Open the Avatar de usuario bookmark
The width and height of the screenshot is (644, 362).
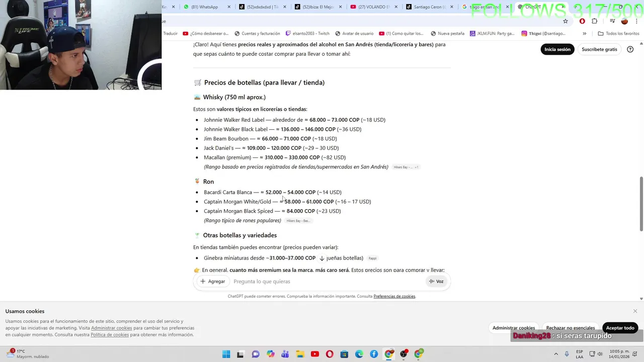coord(354,34)
